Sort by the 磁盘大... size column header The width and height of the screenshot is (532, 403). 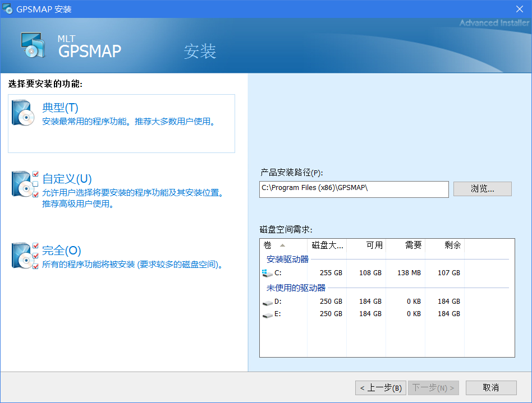tap(327, 245)
